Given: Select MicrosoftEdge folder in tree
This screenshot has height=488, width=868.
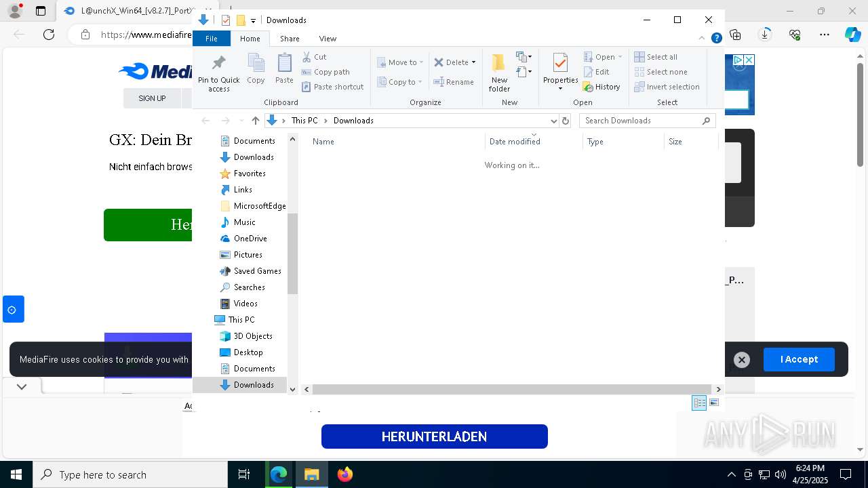Looking at the screenshot, I should [x=253, y=206].
